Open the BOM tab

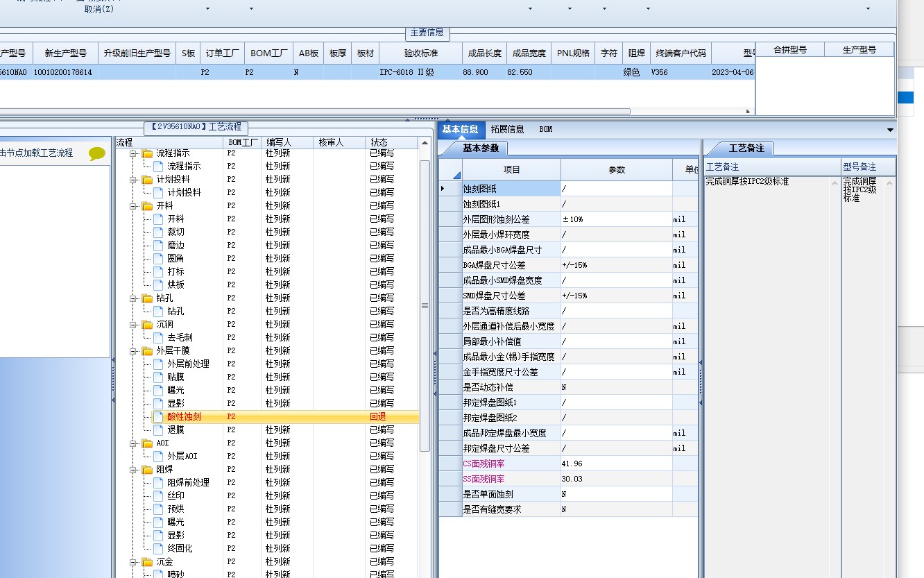546,129
